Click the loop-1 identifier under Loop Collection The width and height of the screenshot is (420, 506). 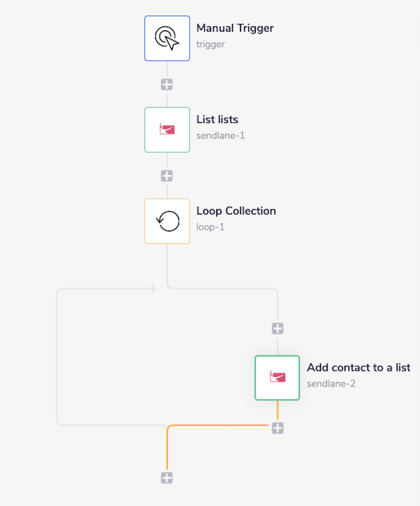210,227
